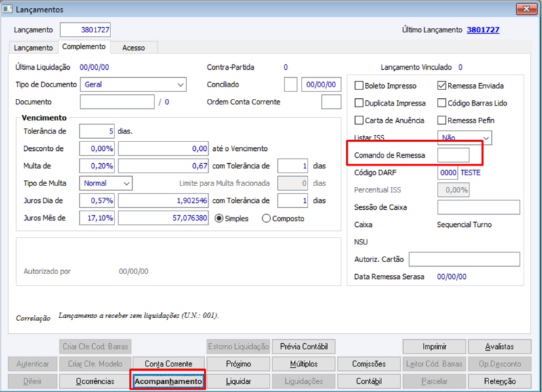The image size is (542, 392).
Task: Follow the Último Lançamento 3801727 link
Action: [483, 30]
